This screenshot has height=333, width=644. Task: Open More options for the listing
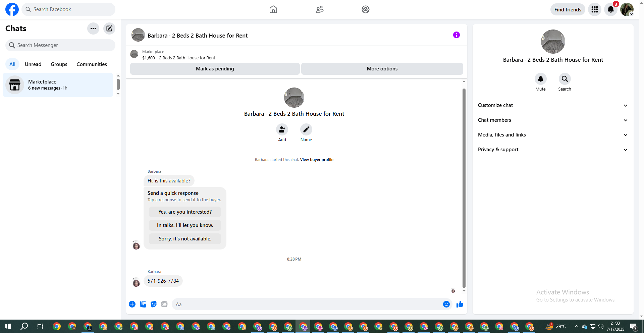pos(382,69)
